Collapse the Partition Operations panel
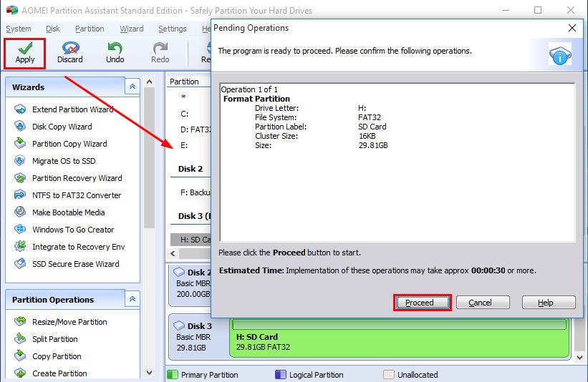588x382 pixels. (x=132, y=299)
